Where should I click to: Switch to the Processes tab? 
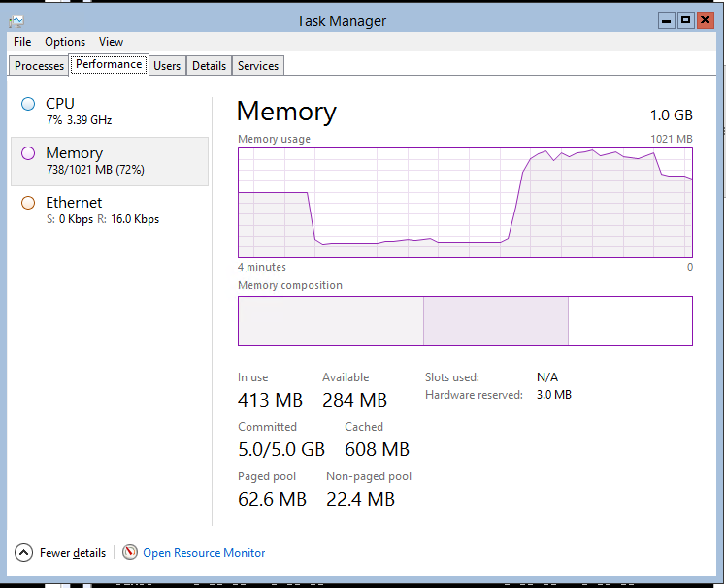click(40, 66)
